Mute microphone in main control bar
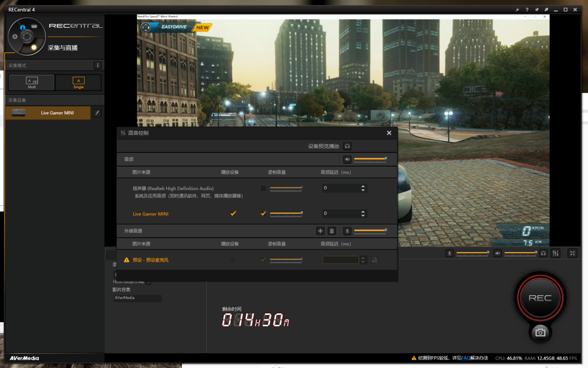The width and height of the screenshot is (588, 368). click(450, 253)
